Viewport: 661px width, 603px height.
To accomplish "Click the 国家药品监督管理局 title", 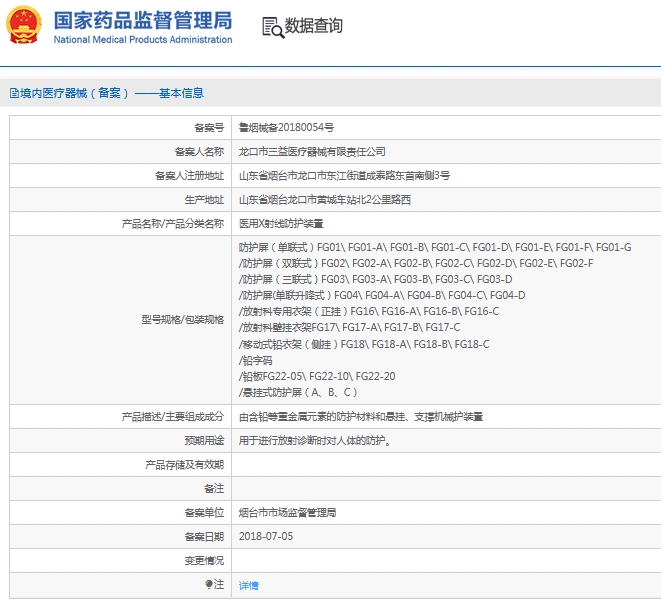I will click(x=143, y=20).
